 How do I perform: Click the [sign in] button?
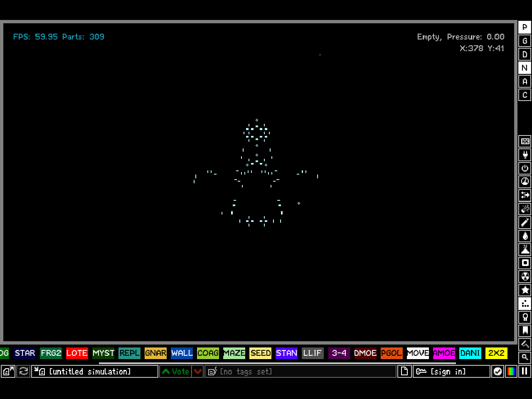pos(451,371)
